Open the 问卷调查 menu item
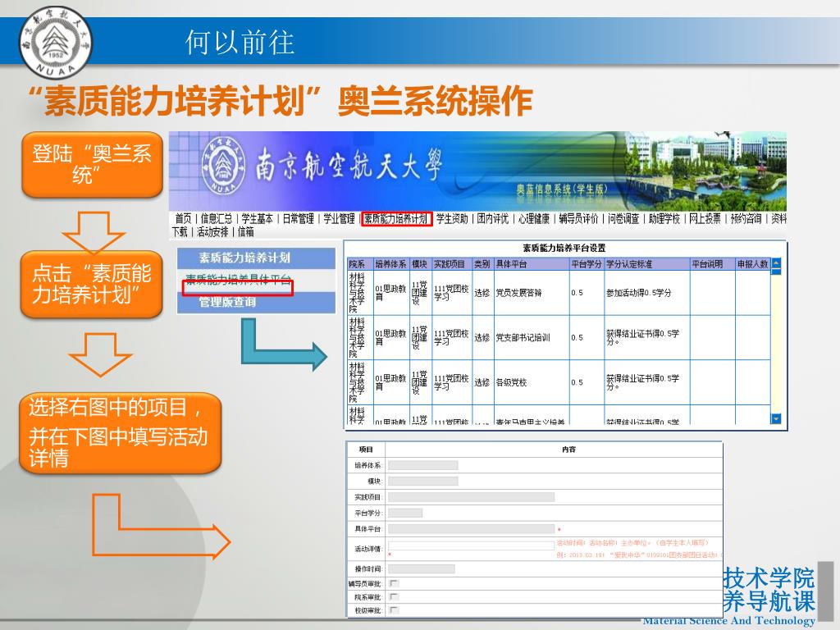Screen dimensions: 840x630 point(623,218)
